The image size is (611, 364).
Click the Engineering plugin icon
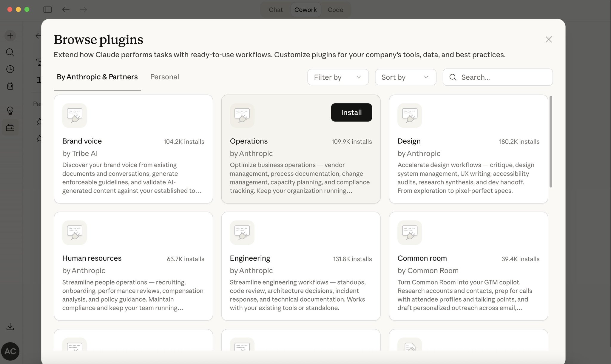[242, 233]
